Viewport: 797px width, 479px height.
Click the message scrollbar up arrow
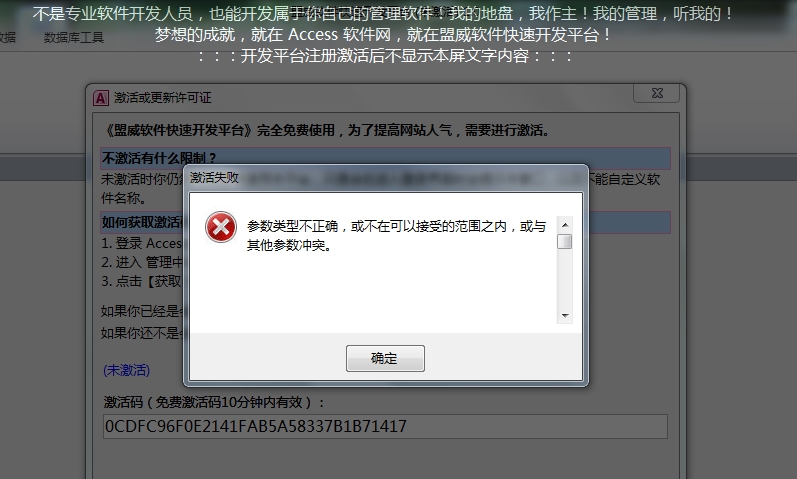tap(565, 224)
